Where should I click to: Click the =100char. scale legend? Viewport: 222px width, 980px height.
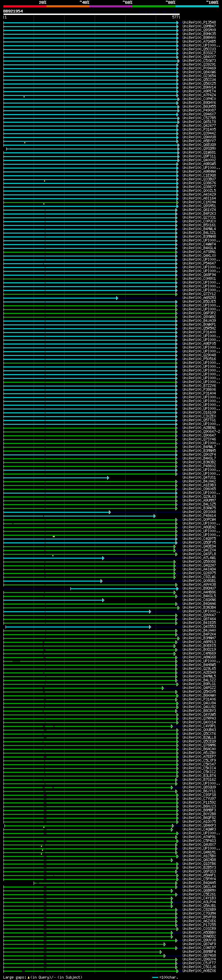click(165, 977)
